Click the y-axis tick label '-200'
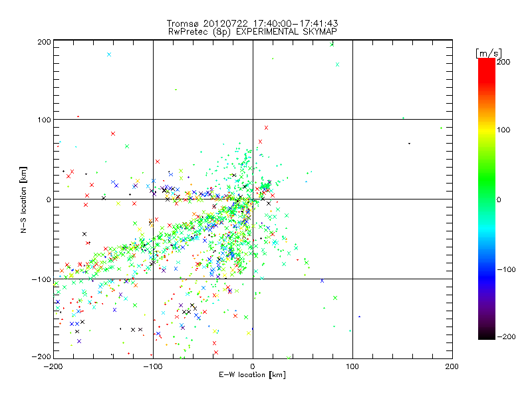The image size is (532, 399). [x=41, y=356]
